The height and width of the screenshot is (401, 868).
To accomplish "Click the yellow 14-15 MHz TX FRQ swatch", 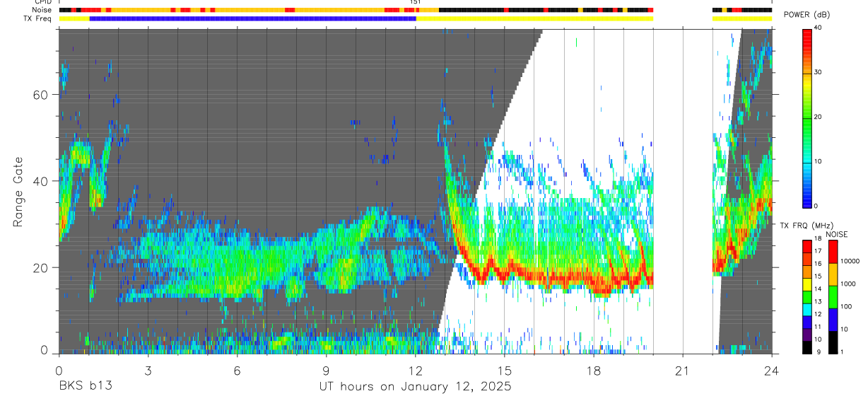I will (807, 283).
